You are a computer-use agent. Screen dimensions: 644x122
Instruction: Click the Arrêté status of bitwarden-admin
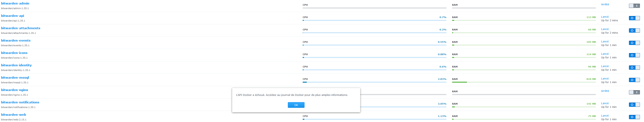click(x=605, y=4)
